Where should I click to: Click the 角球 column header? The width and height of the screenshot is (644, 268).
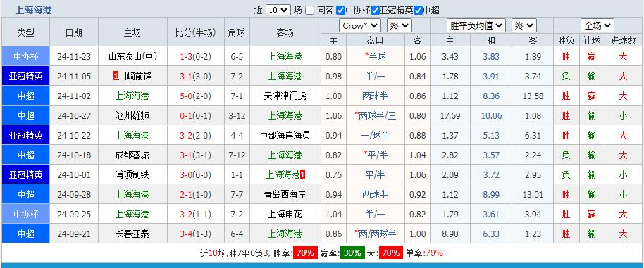[237, 32]
